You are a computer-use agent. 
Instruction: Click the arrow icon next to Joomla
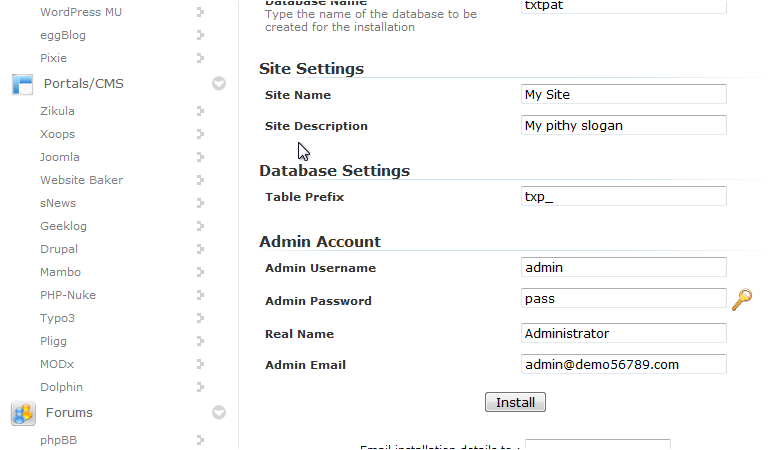(x=200, y=157)
